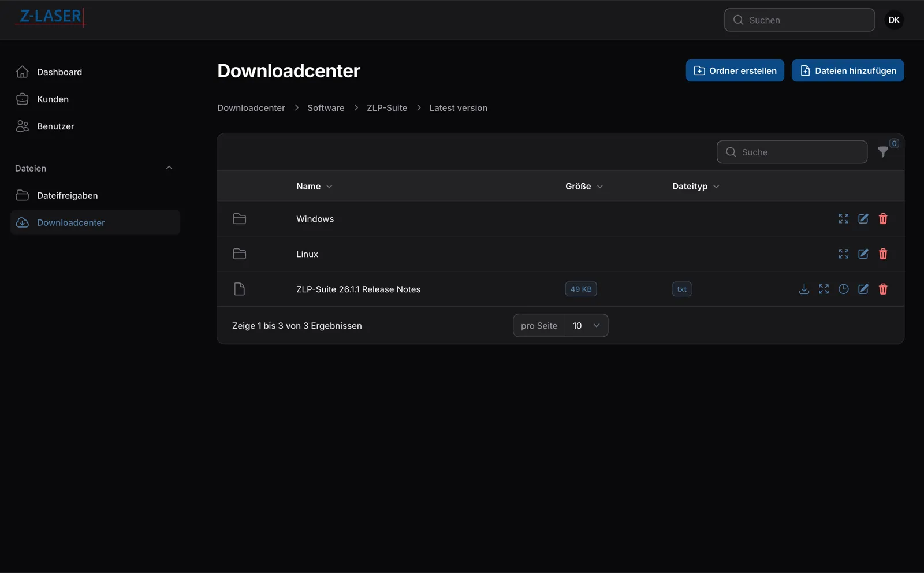Delete the Linux folder

pyautogui.click(x=883, y=254)
